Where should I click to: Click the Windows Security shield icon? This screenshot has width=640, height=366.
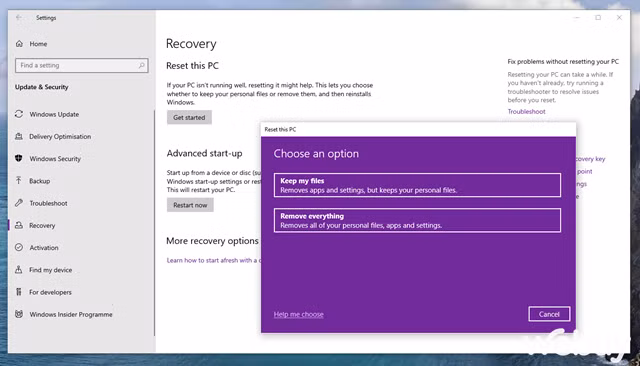coord(19,158)
